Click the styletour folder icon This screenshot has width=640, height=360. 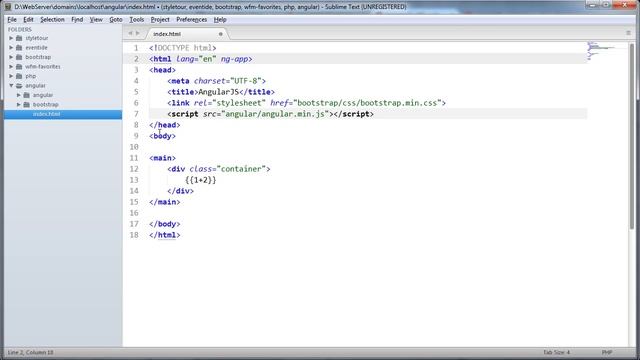click(x=19, y=38)
